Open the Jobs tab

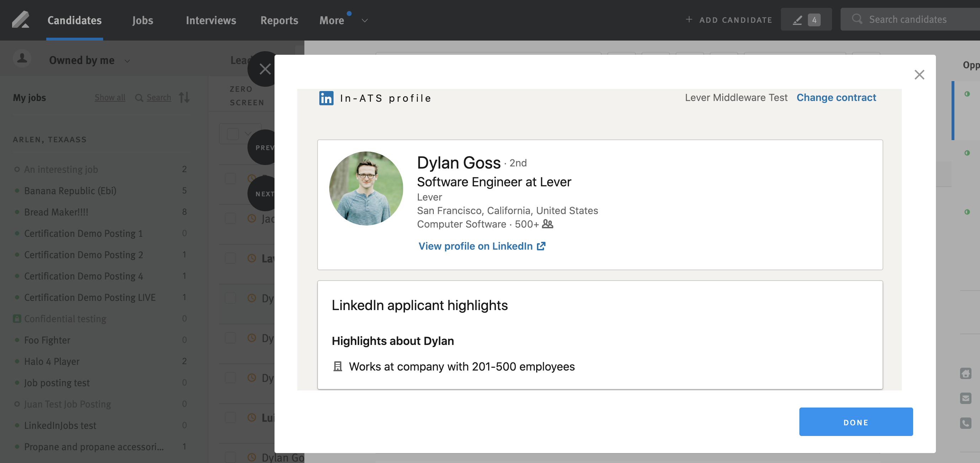click(x=143, y=20)
